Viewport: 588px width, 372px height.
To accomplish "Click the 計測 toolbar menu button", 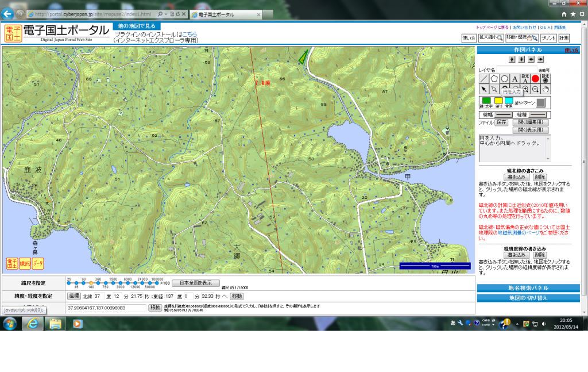I will (x=564, y=38).
